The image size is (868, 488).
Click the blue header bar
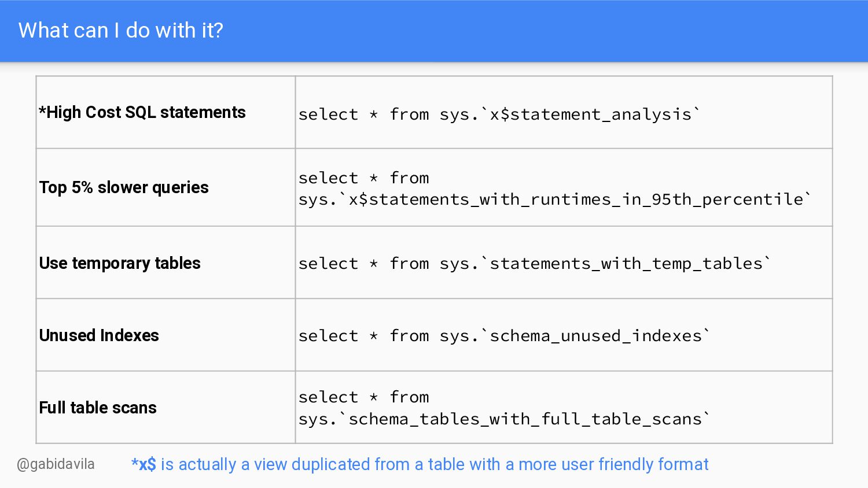tap(434, 31)
